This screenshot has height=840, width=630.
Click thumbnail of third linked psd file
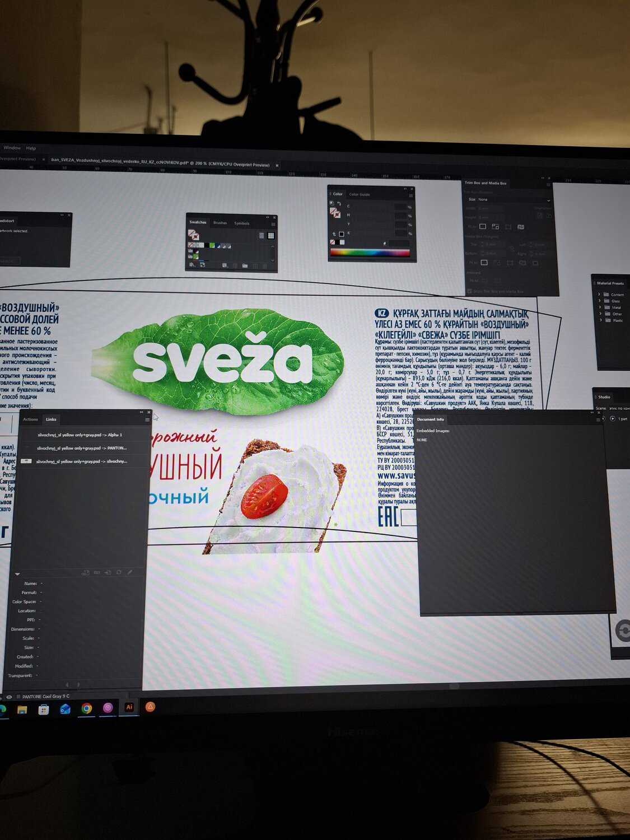pos(26,461)
